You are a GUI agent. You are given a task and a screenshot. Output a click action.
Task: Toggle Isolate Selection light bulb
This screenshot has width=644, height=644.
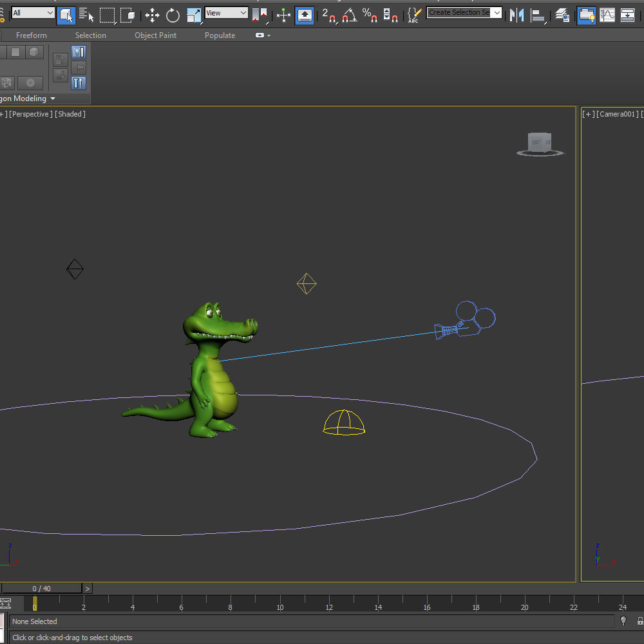pyautogui.click(x=623, y=621)
